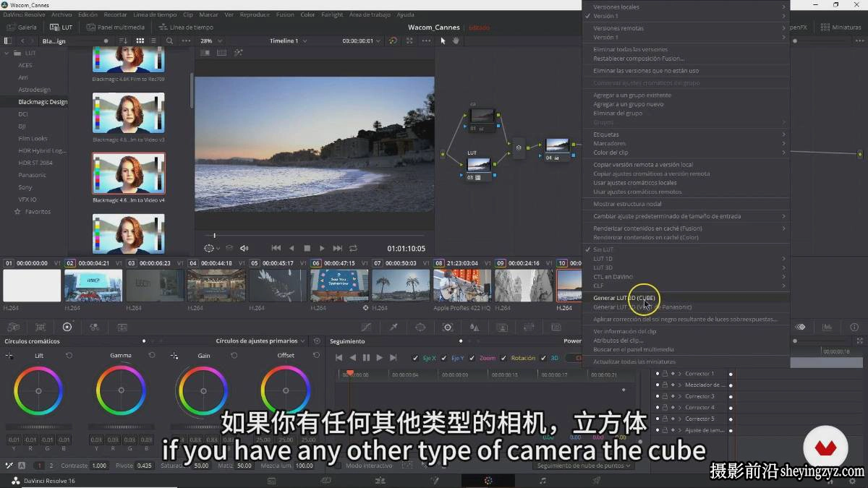Adjust the Lift color wheel
The width and height of the screenshot is (868, 488).
[x=38, y=390]
